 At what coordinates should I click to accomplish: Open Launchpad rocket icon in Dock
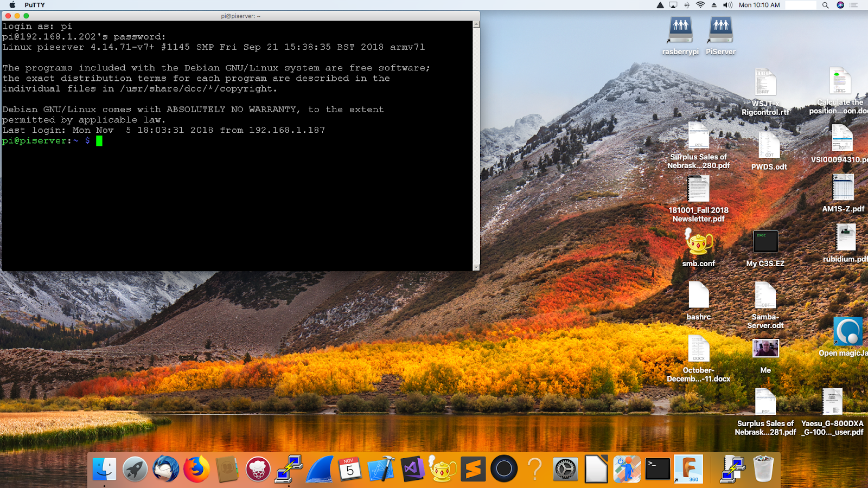tap(135, 469)
